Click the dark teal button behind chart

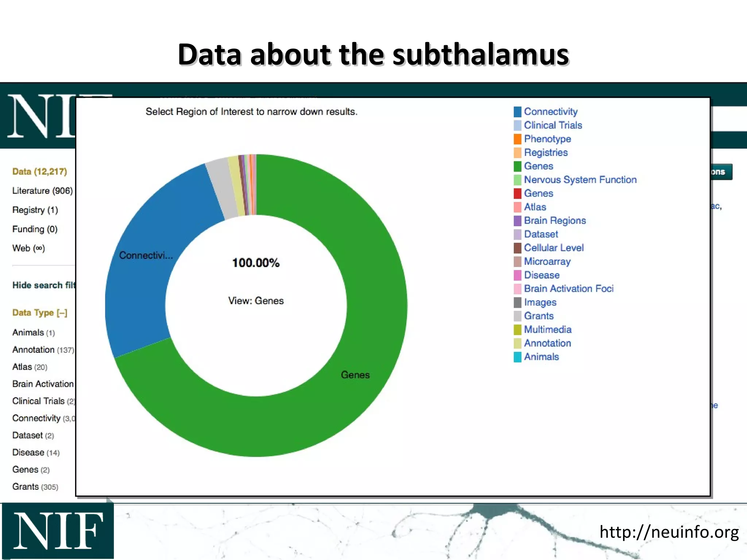(x=721, y=172)
